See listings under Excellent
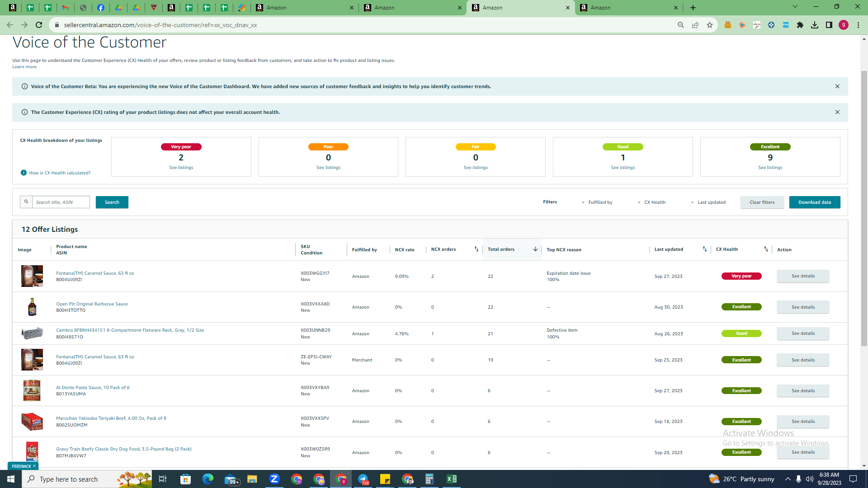This screenshot has width=868, height=488. click(770, 168)
